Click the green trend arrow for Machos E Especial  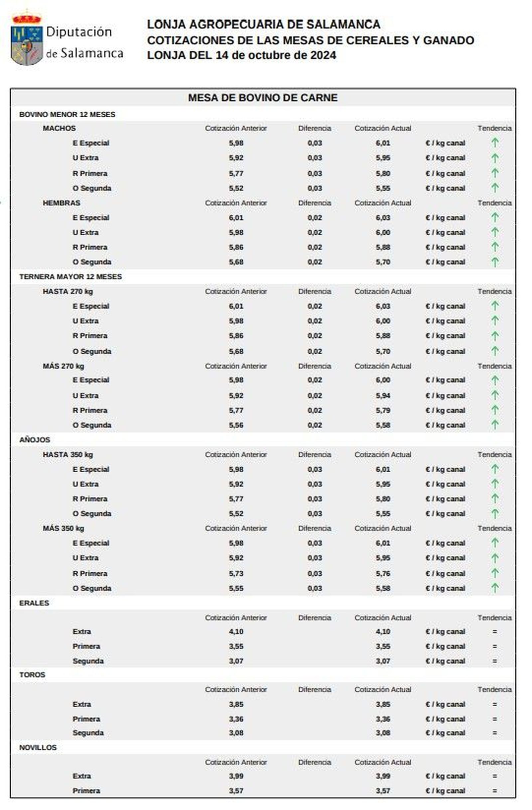[494, 143]
